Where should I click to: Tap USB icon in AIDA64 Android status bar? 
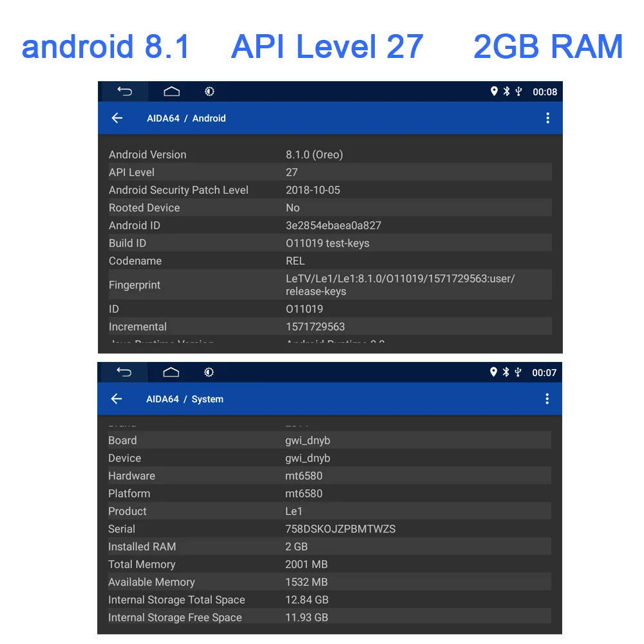click(x=518, y=91)
